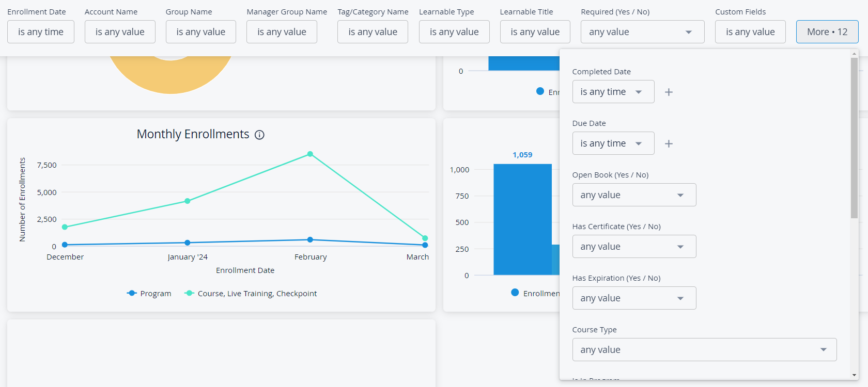The width and height of the screenshot is (868, 387).
Task: Open the Due Date 'is any time' dropdown
Action: point(613,143)
